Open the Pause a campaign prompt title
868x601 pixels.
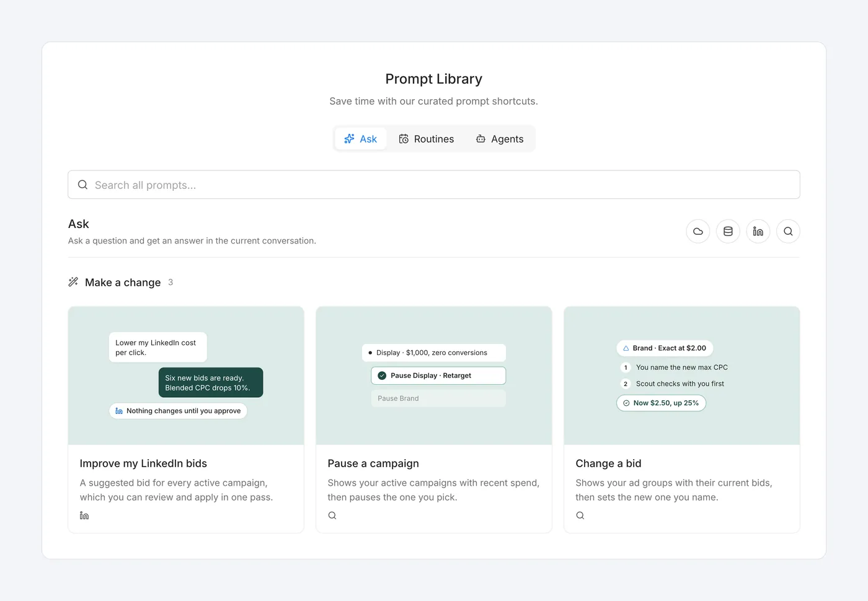tap(373, 463)
